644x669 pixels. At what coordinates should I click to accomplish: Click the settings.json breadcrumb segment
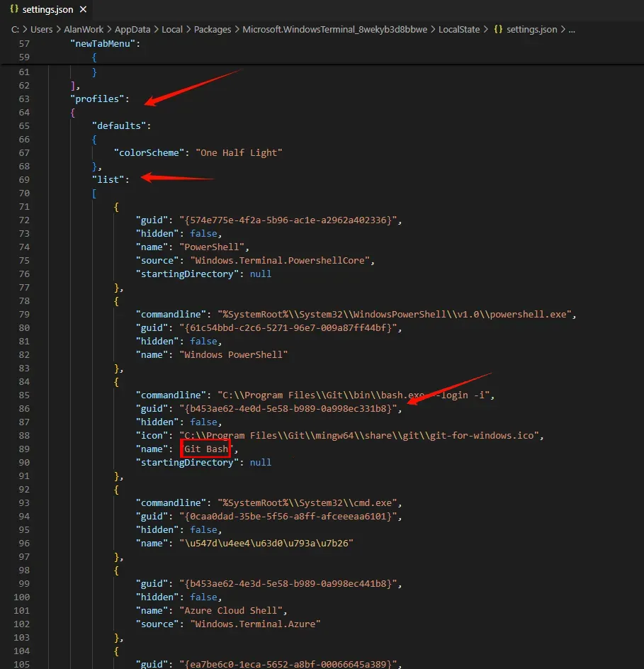(532, 30)
